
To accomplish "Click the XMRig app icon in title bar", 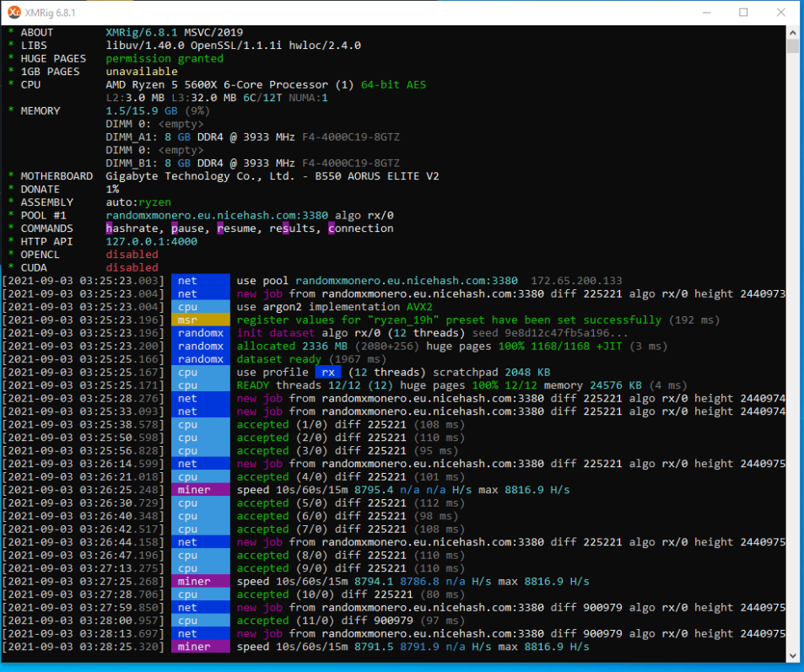I will point(14,13).
